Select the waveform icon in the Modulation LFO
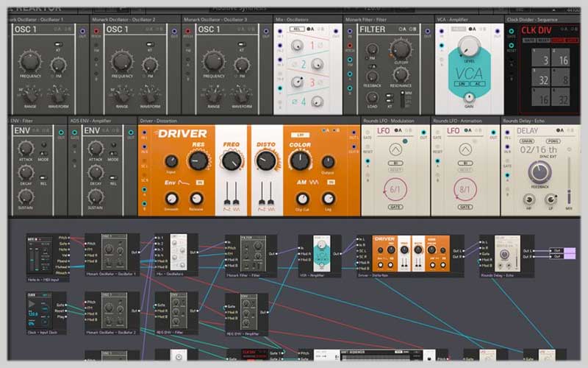Viewport: 588px width, 368px height. click(x=395, y=149)
